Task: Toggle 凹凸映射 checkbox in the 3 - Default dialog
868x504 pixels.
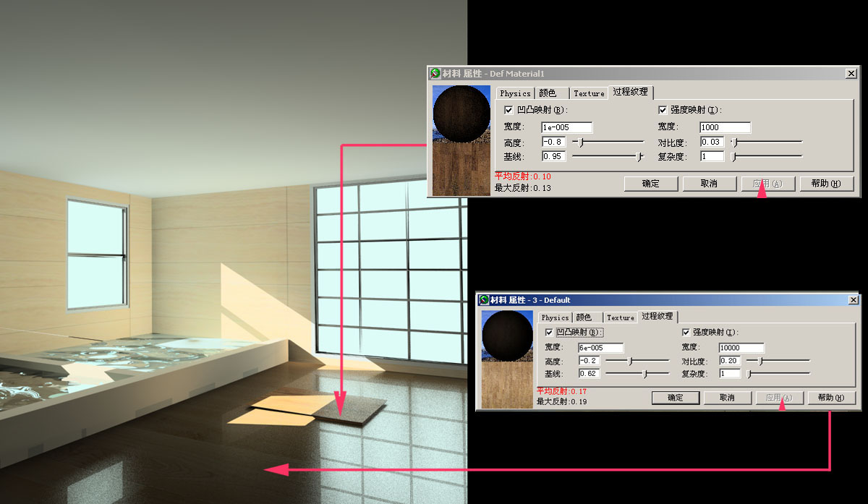Action: pos(549,332)
